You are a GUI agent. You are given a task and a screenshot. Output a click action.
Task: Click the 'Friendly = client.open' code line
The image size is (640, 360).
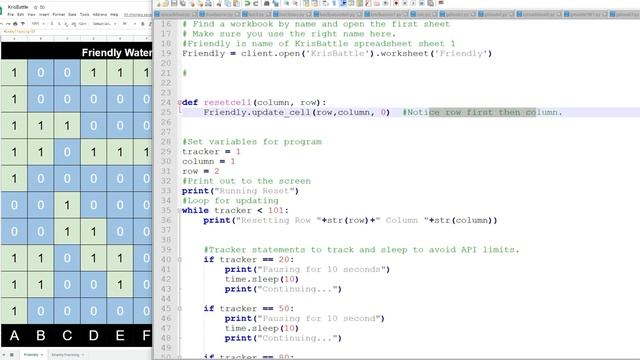[337, 53]
